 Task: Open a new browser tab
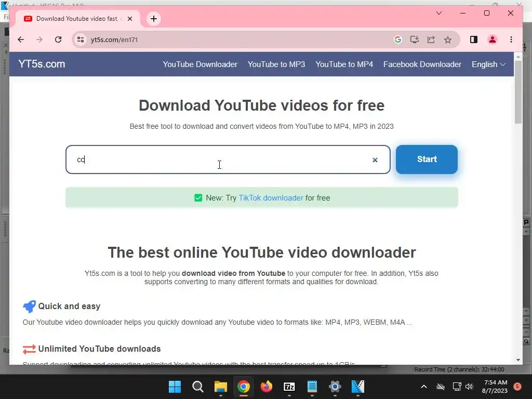(x=154, y=19)
